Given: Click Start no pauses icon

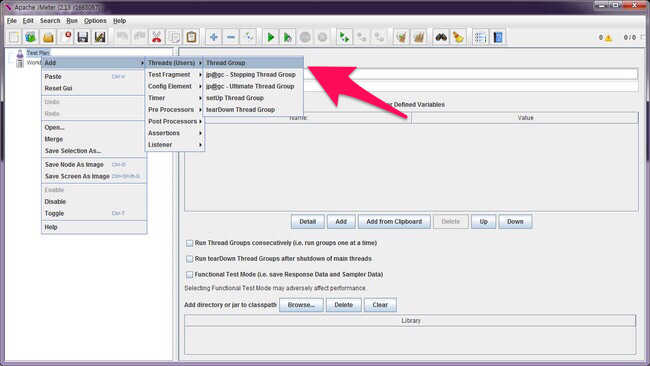Looking at the screenshot, I should (287, 37).
